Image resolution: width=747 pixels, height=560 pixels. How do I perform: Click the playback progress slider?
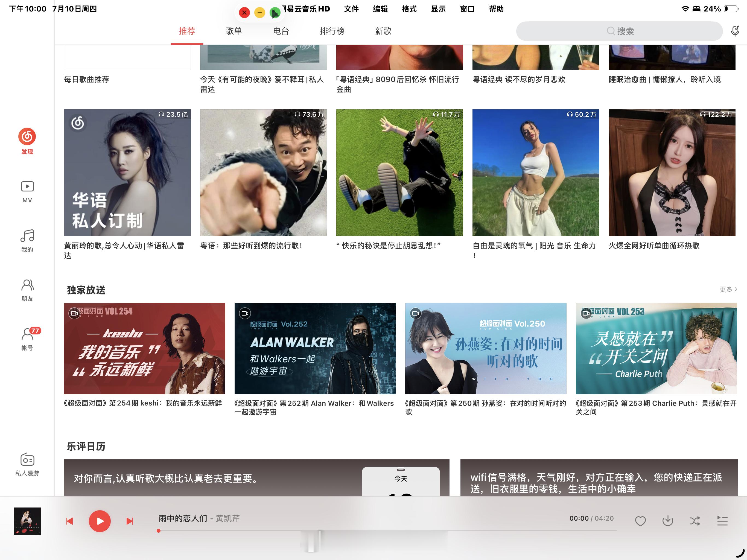(x=387, y=531)
